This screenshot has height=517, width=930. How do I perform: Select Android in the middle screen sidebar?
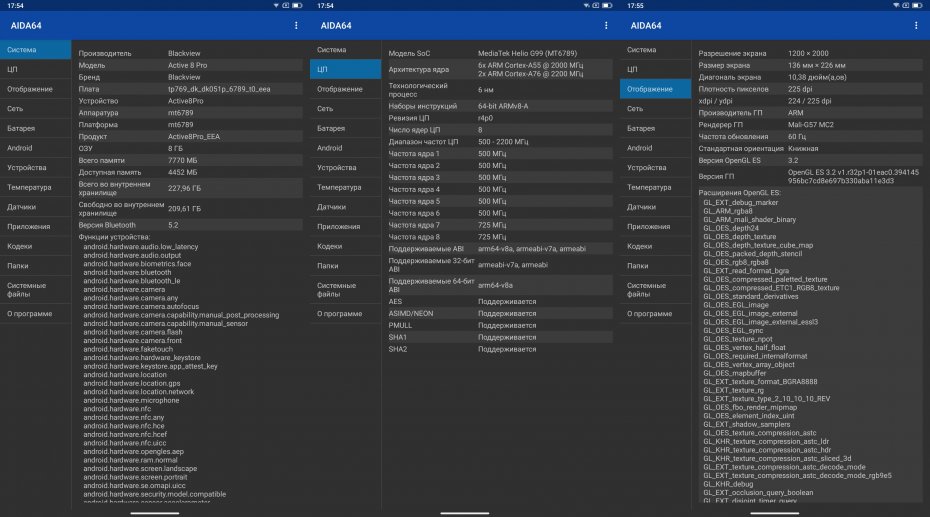330,148
